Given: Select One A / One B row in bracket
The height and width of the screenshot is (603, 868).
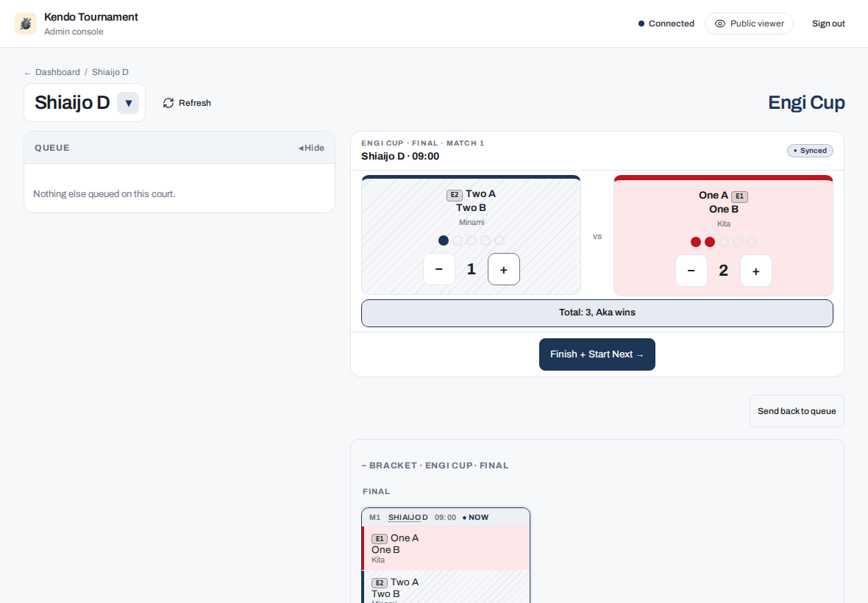Looking at the screenshot, I should (447, 549).
